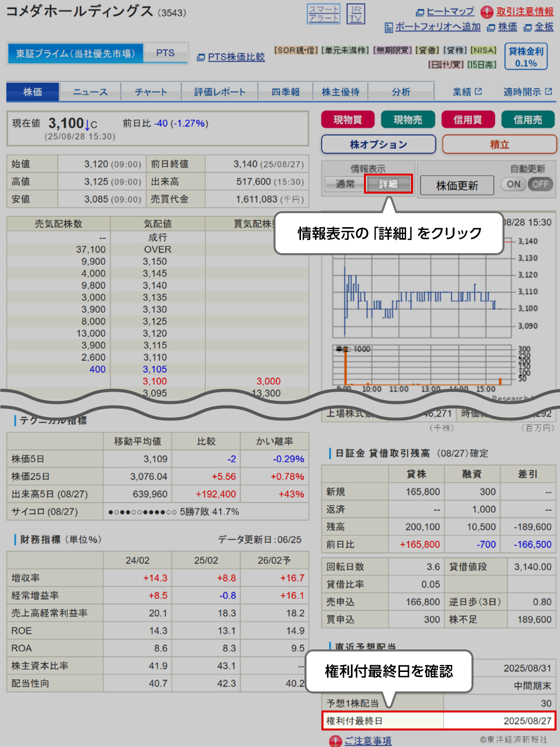Open 業績 external link tab

coord(467,92)
